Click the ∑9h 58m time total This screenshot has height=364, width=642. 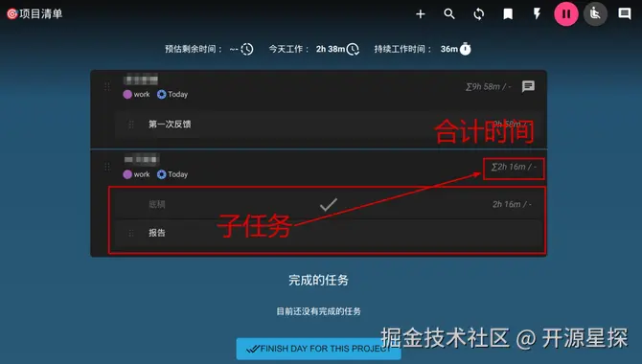(x=488, y=87)
